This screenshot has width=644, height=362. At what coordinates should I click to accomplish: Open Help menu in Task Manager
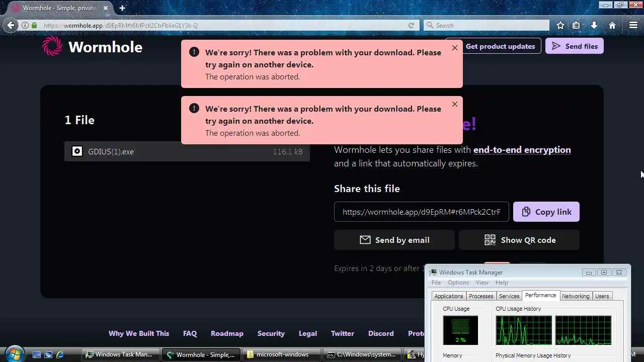pos(502,283)
